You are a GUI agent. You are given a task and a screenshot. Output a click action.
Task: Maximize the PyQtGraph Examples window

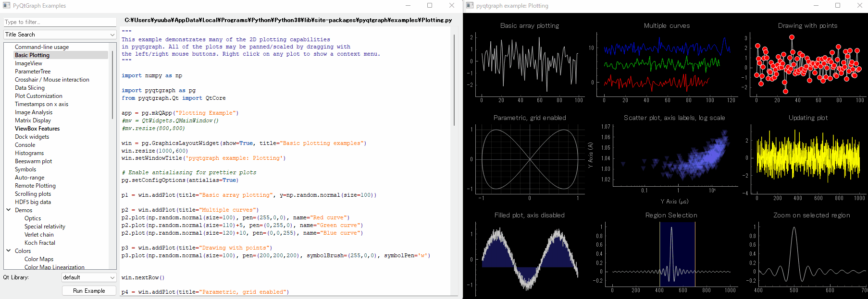click(430, 6)
